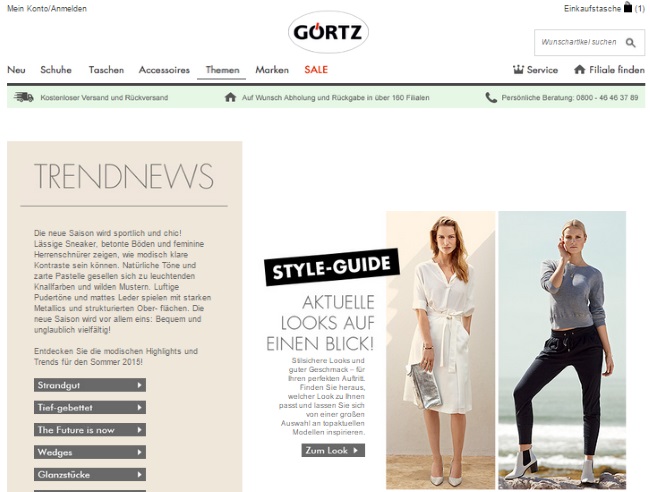Open the Tief-gebettet trend link

pos(90,407)
